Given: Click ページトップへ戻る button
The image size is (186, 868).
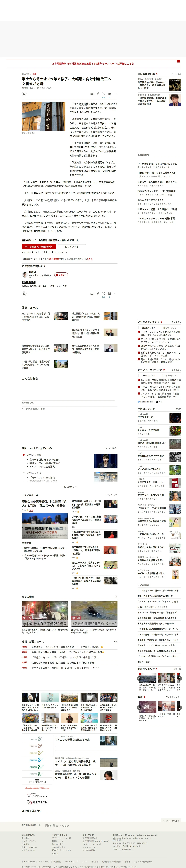Looking at the screenshot, I should [x=171, y=821].
